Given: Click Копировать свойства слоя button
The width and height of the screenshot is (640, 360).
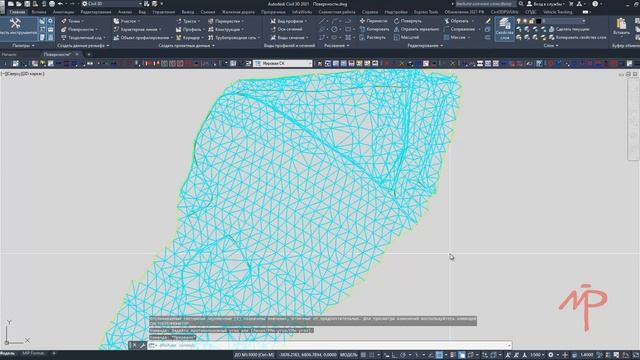Looking at the screenshot, I should click(x=578, y=38).
